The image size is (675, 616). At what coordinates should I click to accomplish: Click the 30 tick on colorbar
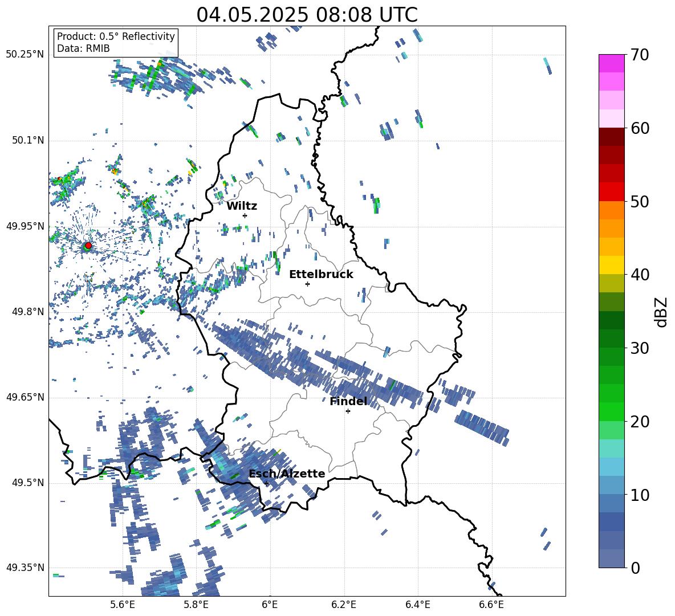(639, 348)
